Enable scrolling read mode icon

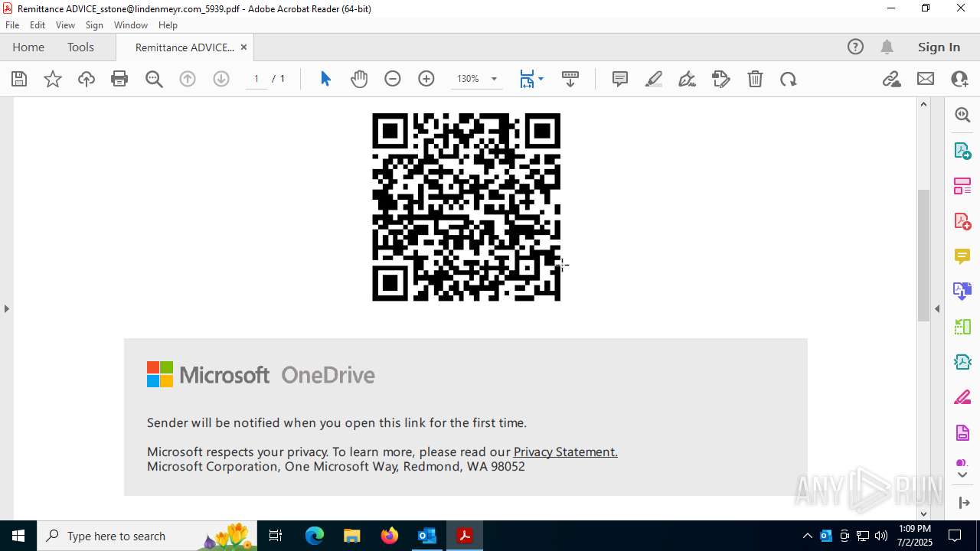tap(570, 79)
